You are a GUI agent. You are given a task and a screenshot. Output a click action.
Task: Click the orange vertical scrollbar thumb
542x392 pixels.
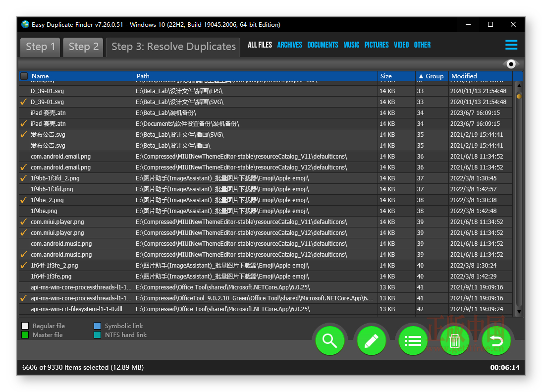pyautogui.click(x=519, y=97)
